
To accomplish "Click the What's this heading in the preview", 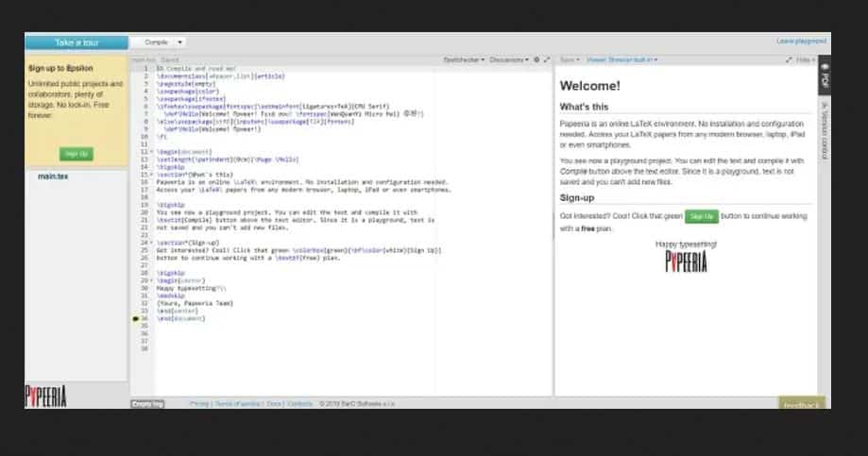I will coord(584,107).
